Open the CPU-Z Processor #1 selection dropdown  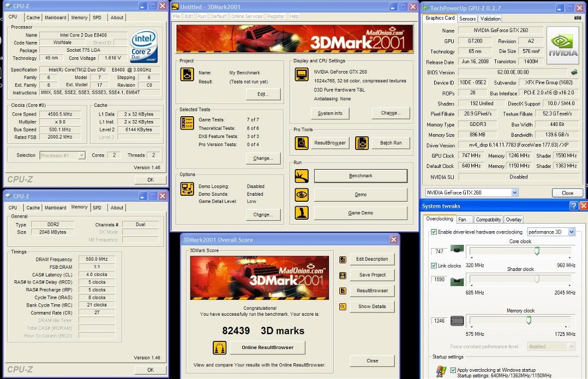[x=81, y=155]
